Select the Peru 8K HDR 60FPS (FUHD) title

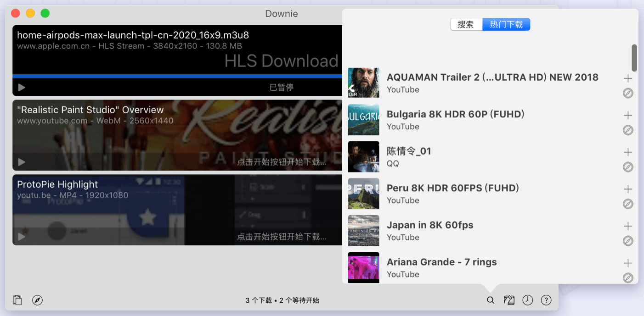(453, 188)
